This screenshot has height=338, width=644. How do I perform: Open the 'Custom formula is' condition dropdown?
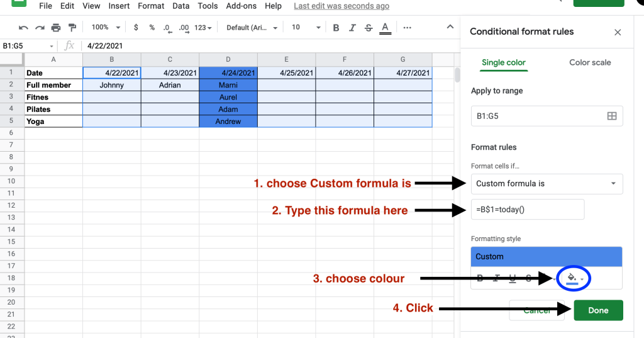click(547, 183)
